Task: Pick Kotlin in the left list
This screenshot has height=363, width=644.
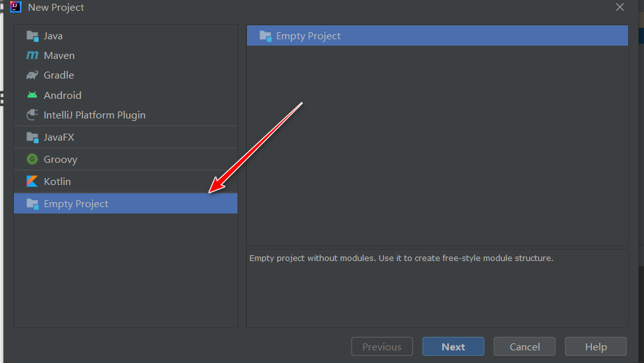Action: 125,181
